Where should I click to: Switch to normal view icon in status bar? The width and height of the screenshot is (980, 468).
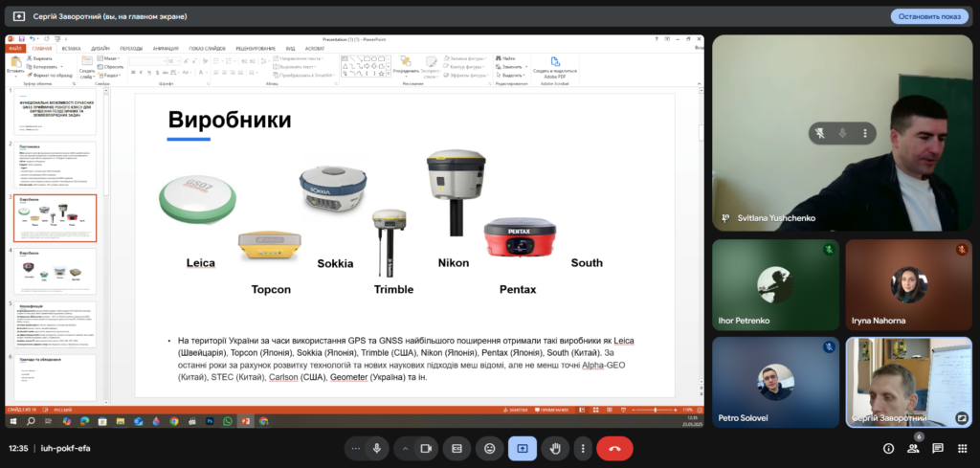[x=581, y=410]
